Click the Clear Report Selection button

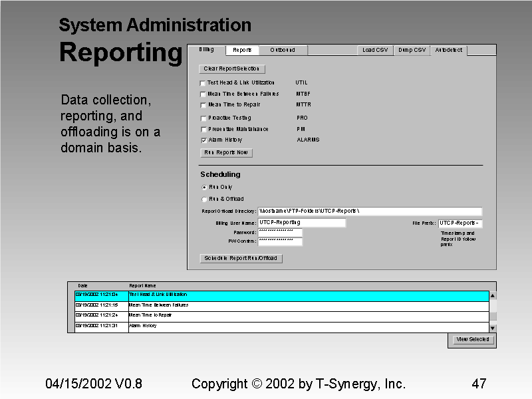[232, 68]
